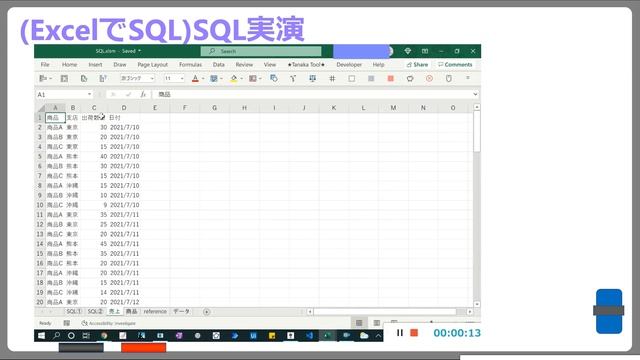Click the macro recording icon in status bar
This screenshot has width=640, height=360.
tap(67, 323)
